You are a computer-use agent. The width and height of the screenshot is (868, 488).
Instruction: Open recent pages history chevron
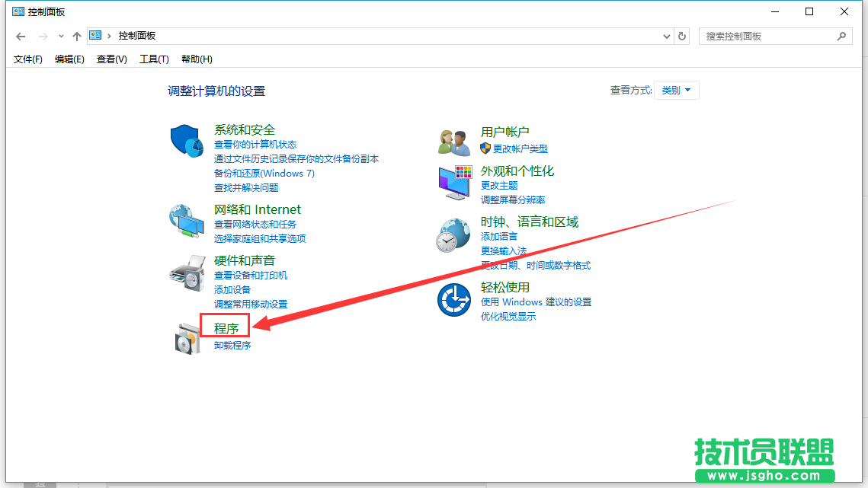click(x=60, y=35)
